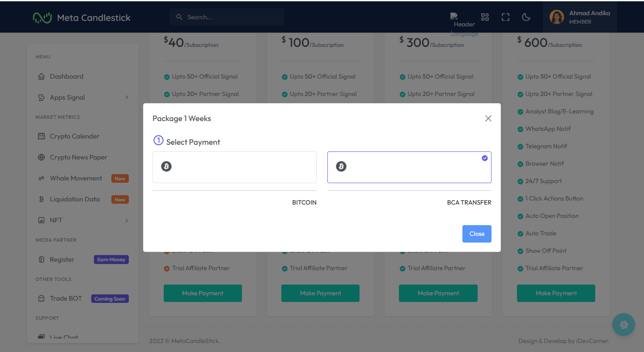This screenshot has width=644, height=352.
Task: Click the Whale Movement arrows icon
Action: pyautogui.click(x=41, y=178)
